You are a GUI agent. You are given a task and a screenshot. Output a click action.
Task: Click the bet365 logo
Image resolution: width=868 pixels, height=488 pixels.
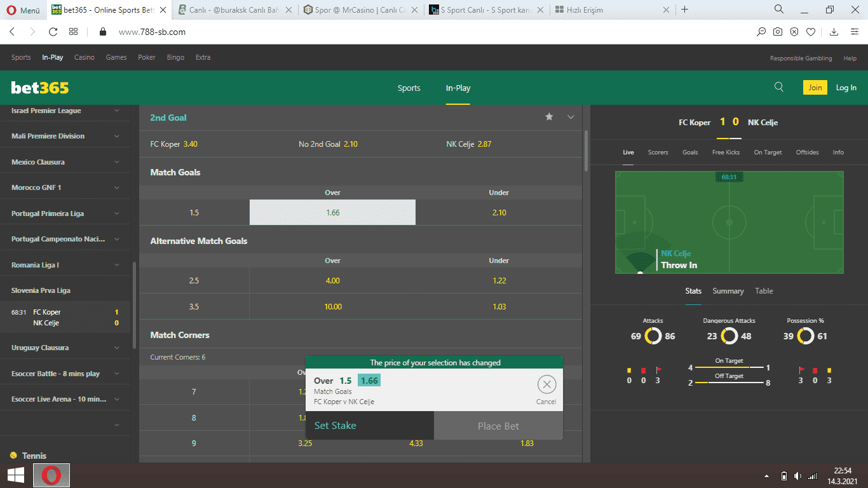tap(40, 88)
